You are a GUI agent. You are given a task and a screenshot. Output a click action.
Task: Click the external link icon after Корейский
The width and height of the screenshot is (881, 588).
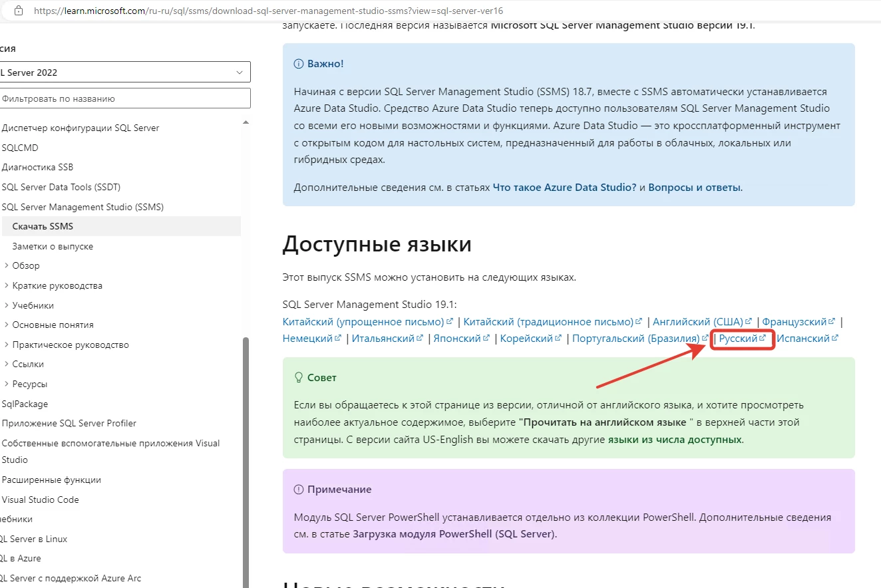558,338
